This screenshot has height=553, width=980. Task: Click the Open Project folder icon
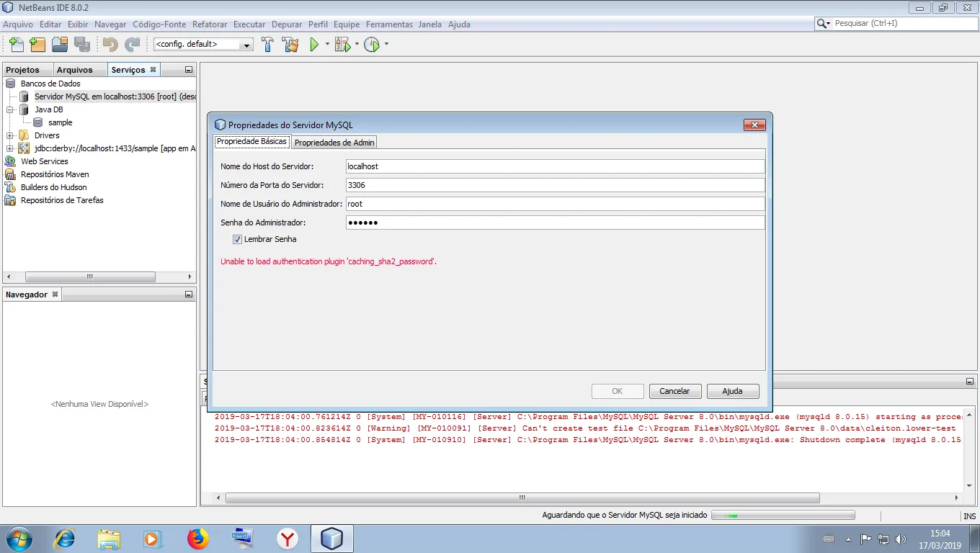tap(60, 45)
